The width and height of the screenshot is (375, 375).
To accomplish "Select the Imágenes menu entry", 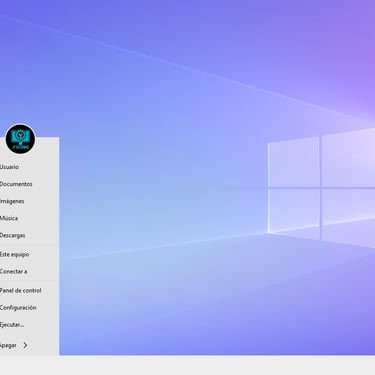I will tap(12, 201).
